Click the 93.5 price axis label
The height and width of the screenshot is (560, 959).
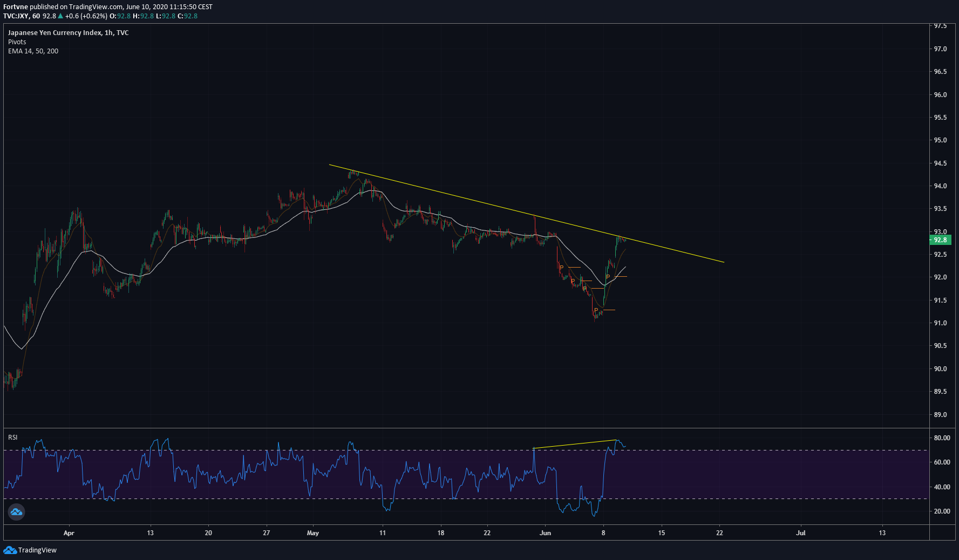click(940, 209)
